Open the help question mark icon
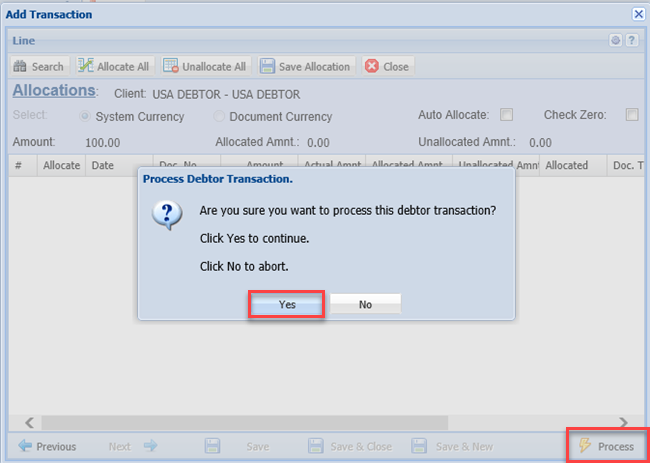Image resolution: width=650 pixels, height=463 pixels. pyautogui.click(x=631, y=41)
